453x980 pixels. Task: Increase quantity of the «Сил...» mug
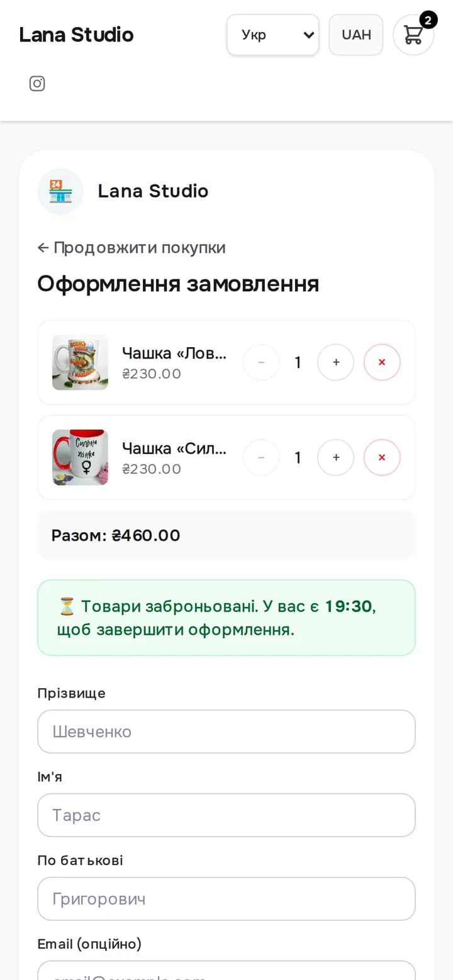(336, 457)
